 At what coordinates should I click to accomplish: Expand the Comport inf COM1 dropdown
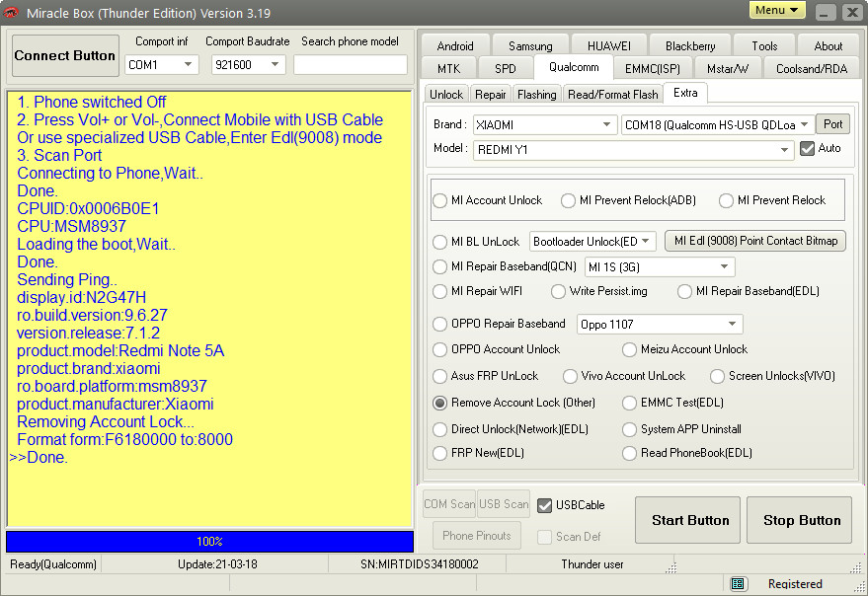189,65
